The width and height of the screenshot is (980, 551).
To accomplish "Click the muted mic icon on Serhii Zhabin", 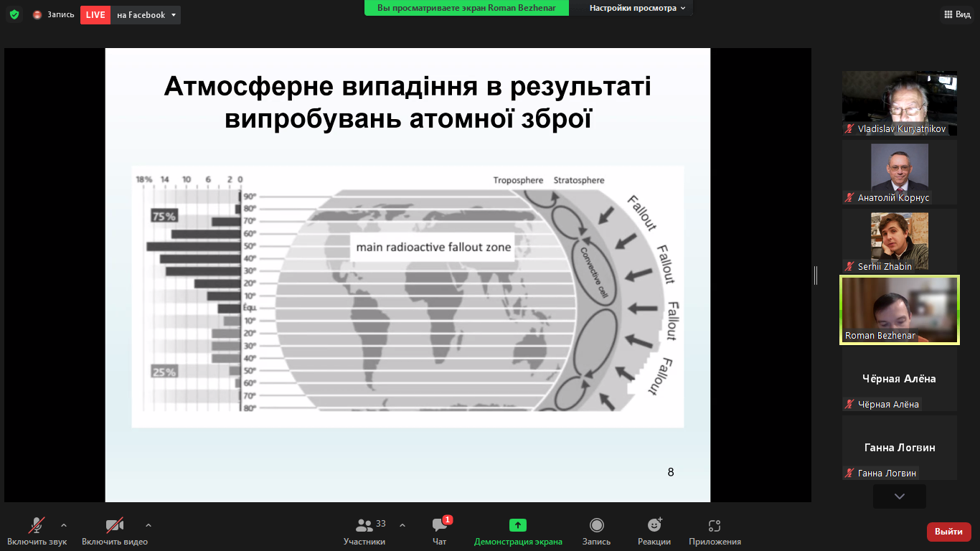I will coord(850,267).
